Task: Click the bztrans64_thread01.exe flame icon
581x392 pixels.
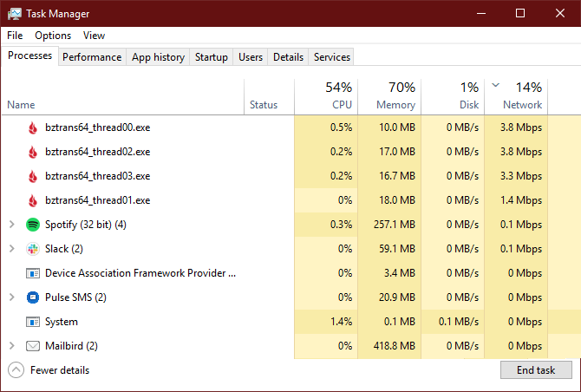Action: point(33,200)
